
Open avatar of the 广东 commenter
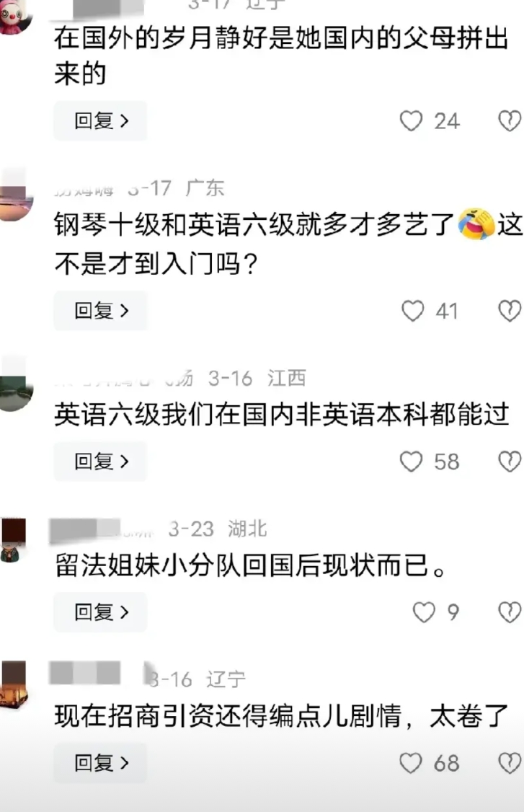(x=14, y=197)
